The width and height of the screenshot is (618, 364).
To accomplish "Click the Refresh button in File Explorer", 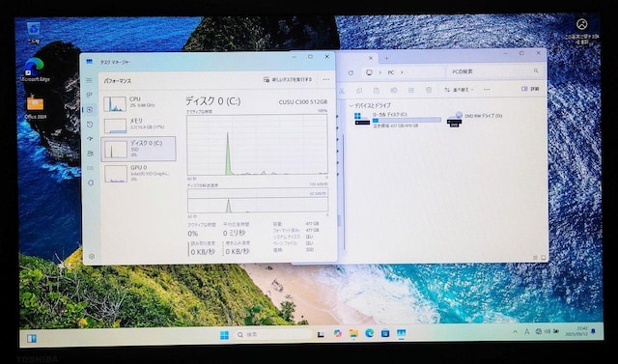I will tap(351, 72).
